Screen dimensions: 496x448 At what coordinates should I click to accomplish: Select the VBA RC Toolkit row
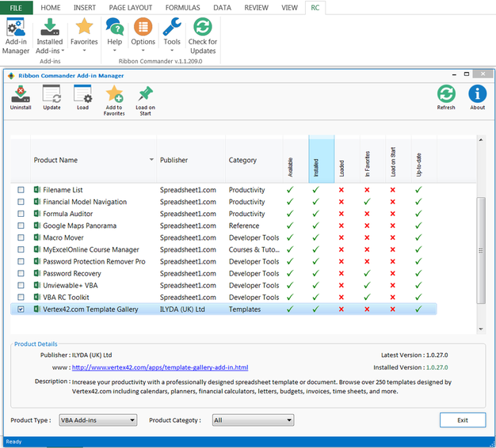pos(223,297)
